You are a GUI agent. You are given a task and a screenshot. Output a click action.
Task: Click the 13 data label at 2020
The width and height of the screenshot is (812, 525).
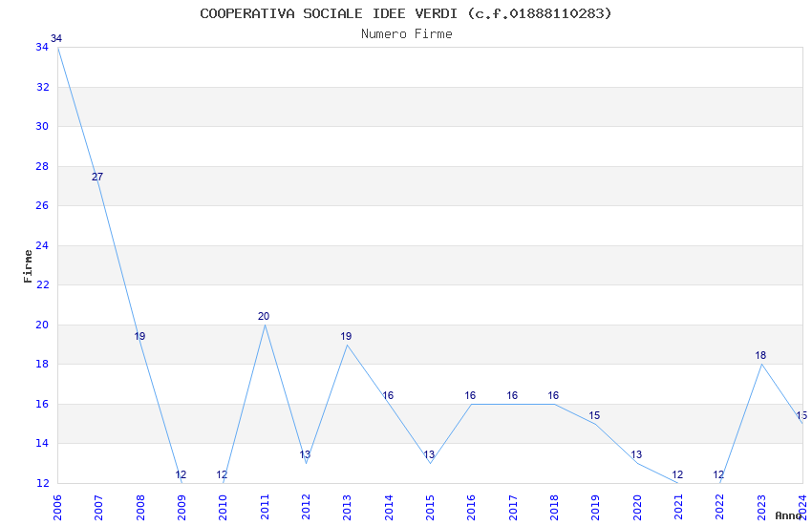[x=636, y=454]
